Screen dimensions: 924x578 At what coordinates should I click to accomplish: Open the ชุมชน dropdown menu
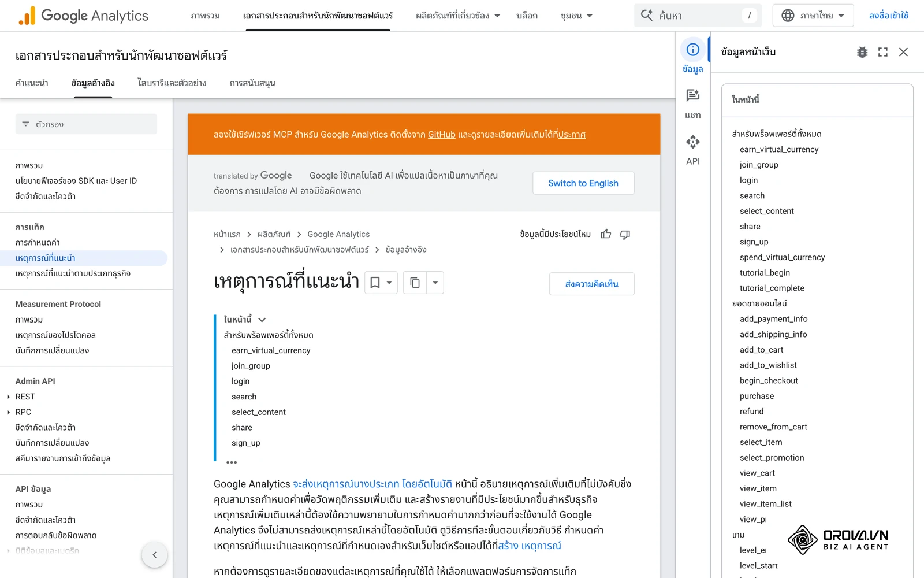pos(576,16)
